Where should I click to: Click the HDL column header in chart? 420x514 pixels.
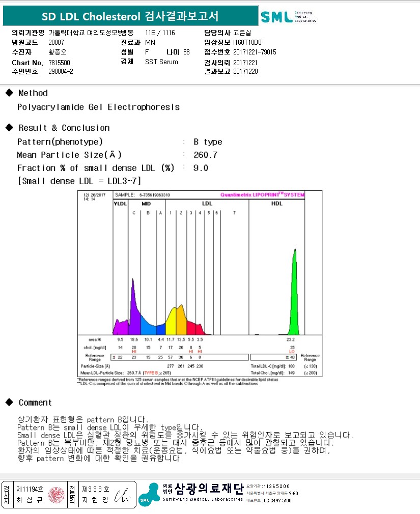click(x=277, y=203)
